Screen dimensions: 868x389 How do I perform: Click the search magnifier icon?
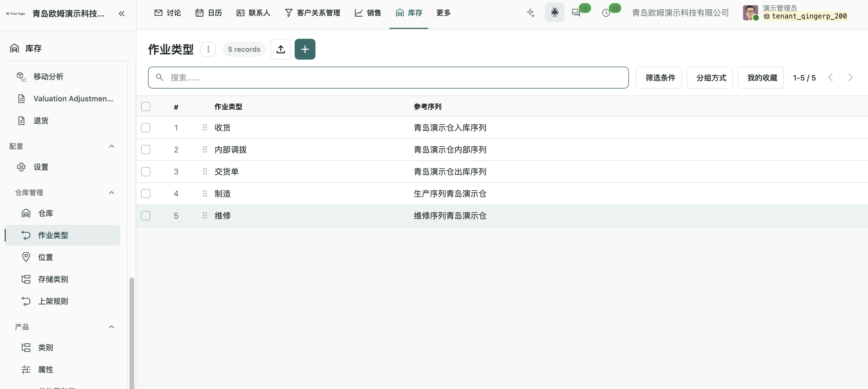(x=159, y=77)
